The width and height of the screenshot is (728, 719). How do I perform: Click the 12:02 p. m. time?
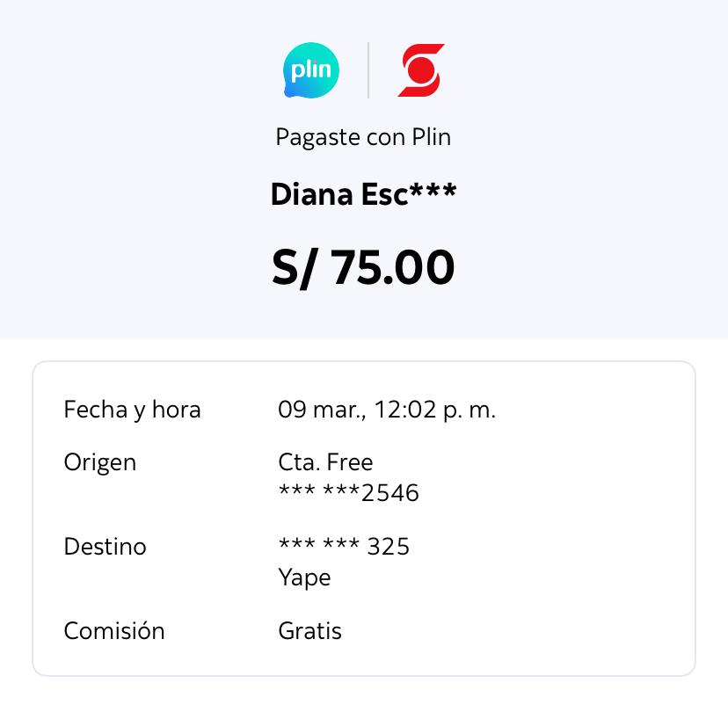pos(434,410)
